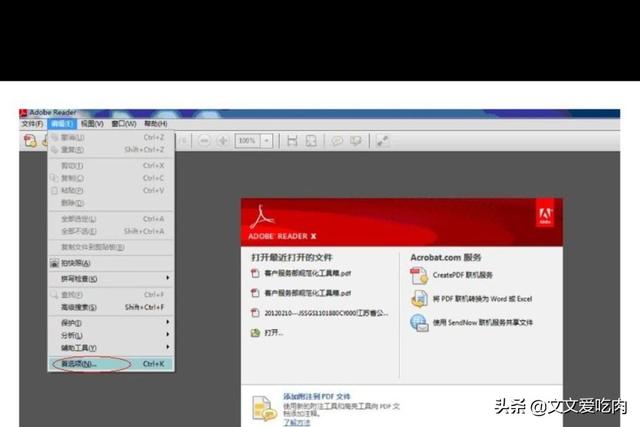Click the green Open folder icon
640x427 pixels.
click(255, 333)
